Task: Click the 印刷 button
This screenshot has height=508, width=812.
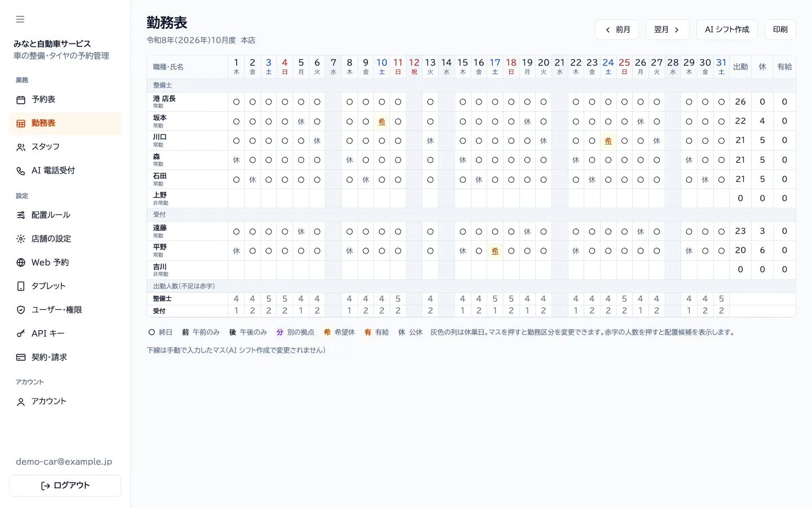Action: pos(780,30)
